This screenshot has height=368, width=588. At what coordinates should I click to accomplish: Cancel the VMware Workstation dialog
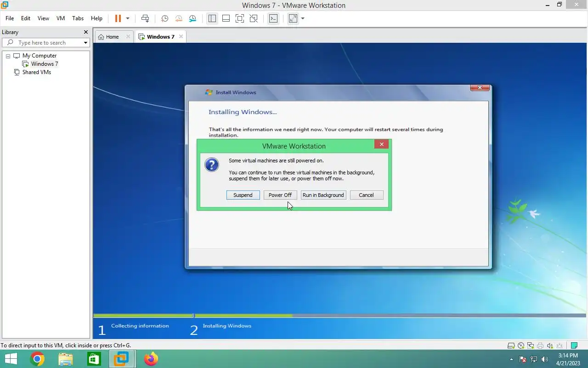[367, 195]
